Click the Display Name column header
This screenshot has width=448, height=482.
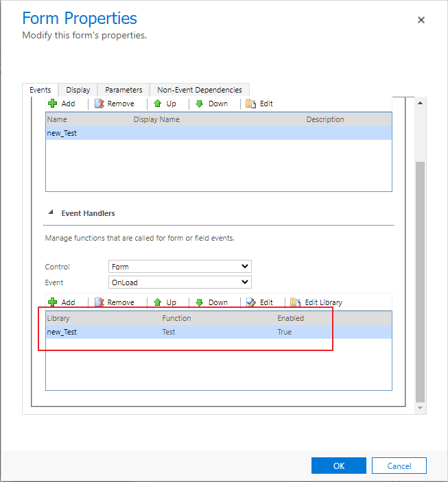click(156, 119)
